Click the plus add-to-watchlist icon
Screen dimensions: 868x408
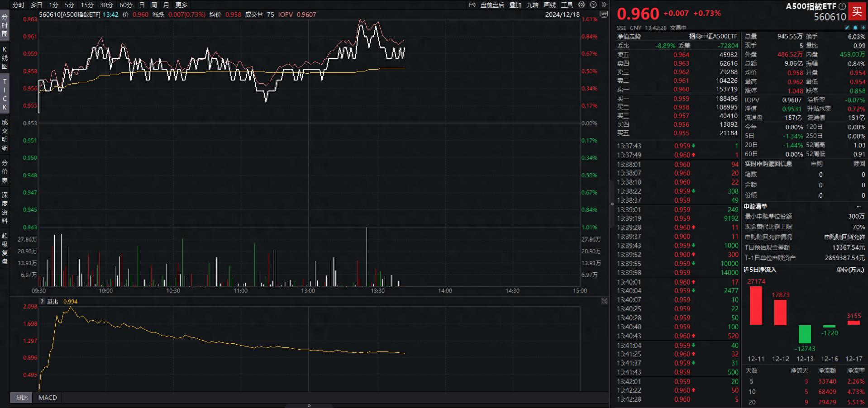click(x=863, y=28)
